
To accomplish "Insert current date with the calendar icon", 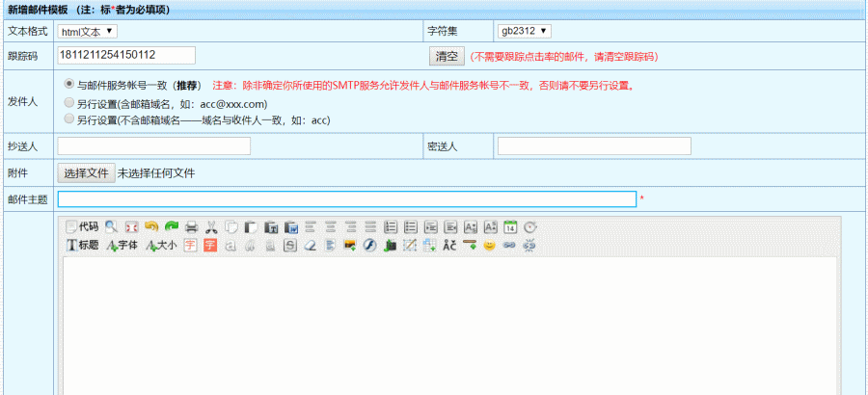I will click(x=510, y=226).
